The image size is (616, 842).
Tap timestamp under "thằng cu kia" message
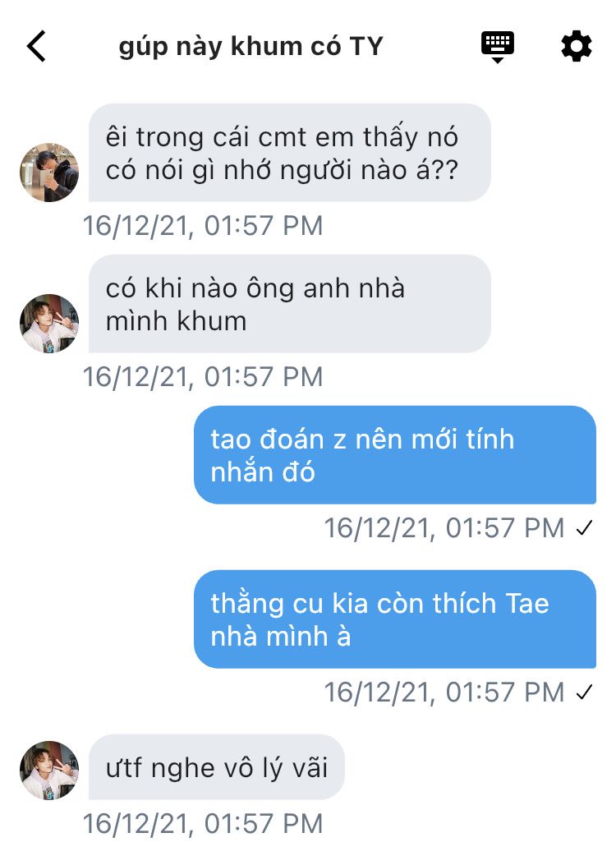[x=444, y=692]
